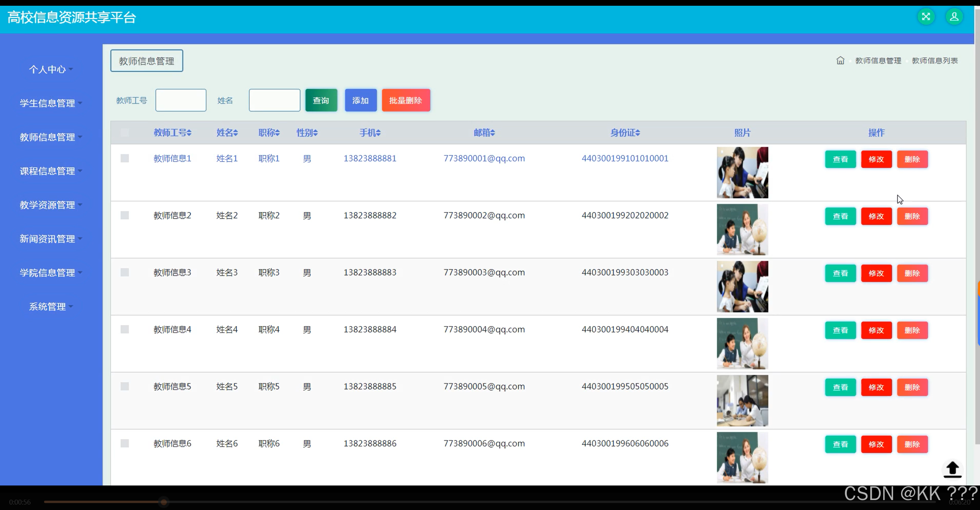Click the scroll-to-top arrow icon
The width and height of the screenshot is (980, 510).
952,469
